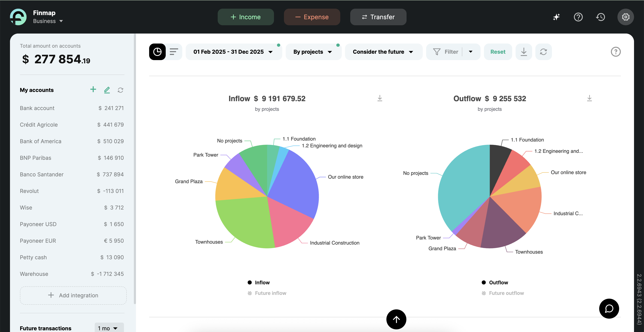Switch to pie chart view
The height and width of the screenshot is (332, 644).
(x=157, y=52)
